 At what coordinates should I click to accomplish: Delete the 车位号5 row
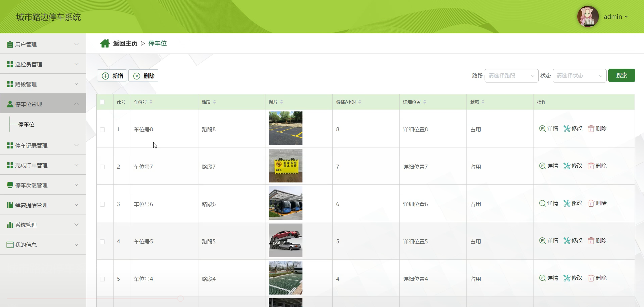pos(597,241)
